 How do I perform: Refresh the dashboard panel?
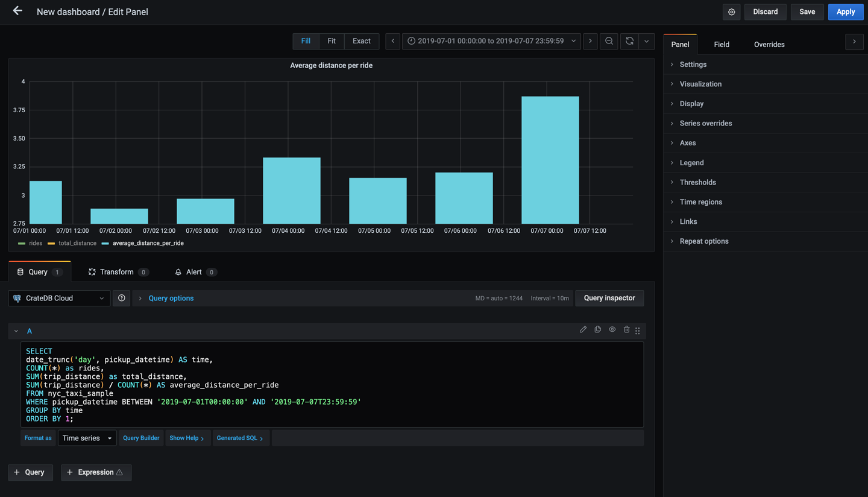(630, 41)
